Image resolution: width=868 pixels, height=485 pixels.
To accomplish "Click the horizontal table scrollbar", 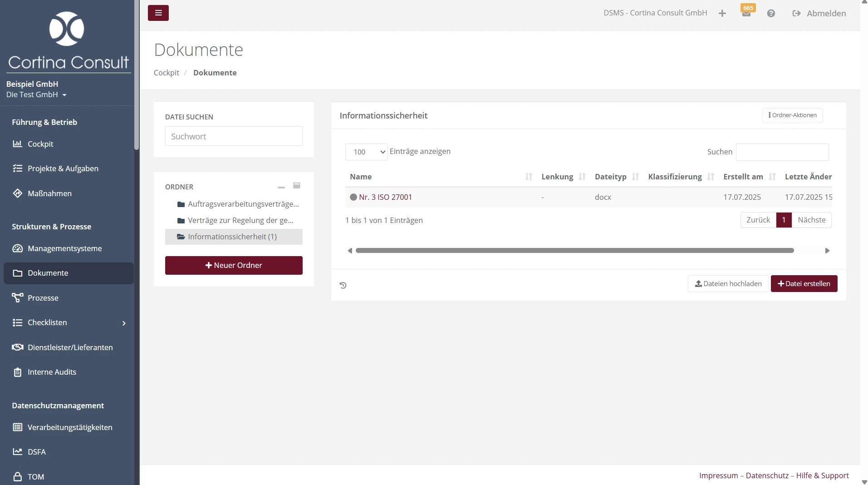I will (574, 251).
